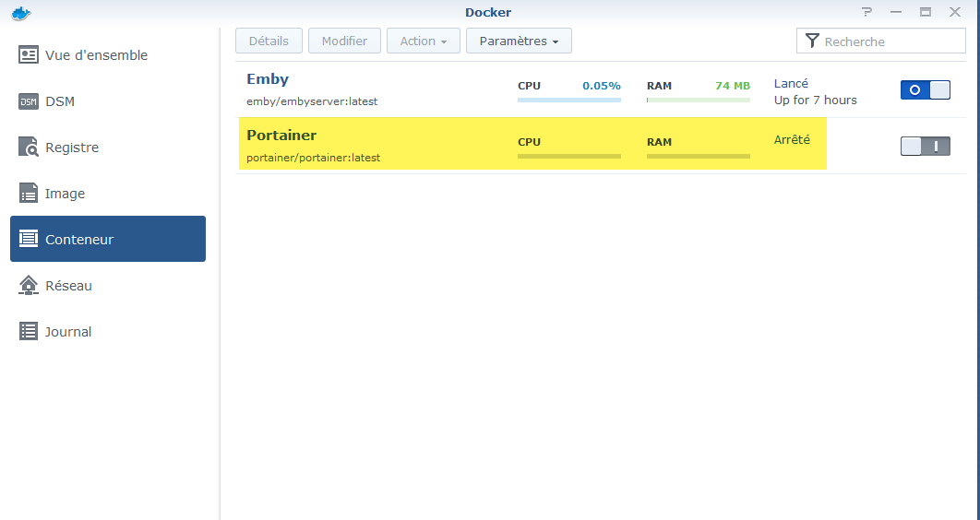Switch to the Registre section label
Viewport: 980px width, 520px height.
coord(72,148)
